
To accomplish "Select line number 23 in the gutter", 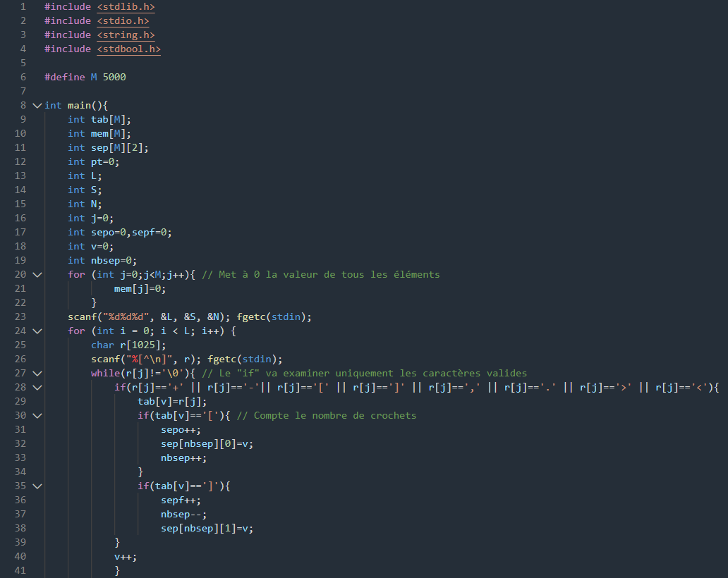I will [20, 316].
